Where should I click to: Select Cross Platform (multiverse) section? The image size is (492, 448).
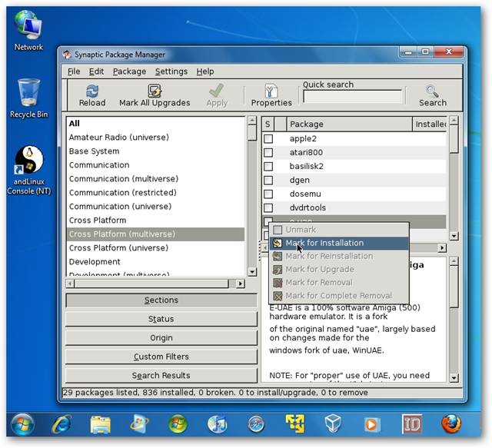click(155, 234)
